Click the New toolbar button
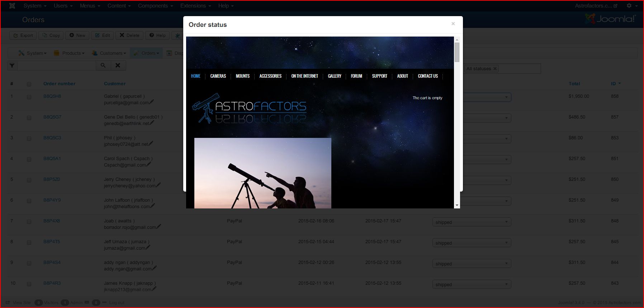 click(x=77, y=35)
